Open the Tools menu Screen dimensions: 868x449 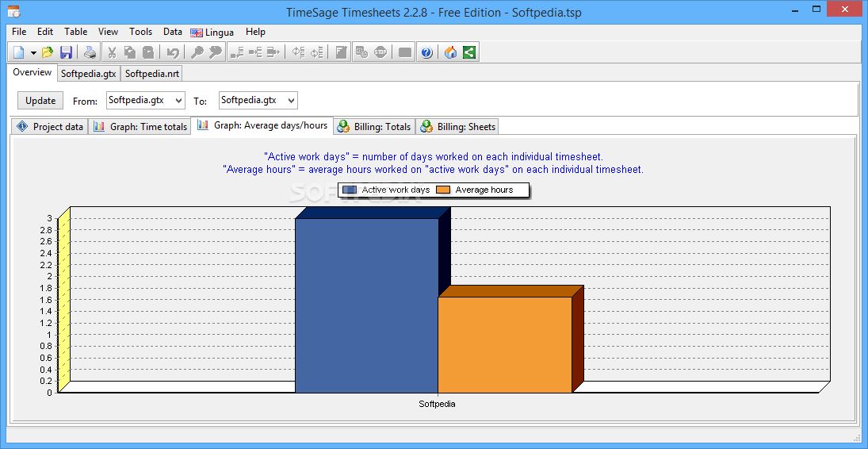tap(140, 32)
